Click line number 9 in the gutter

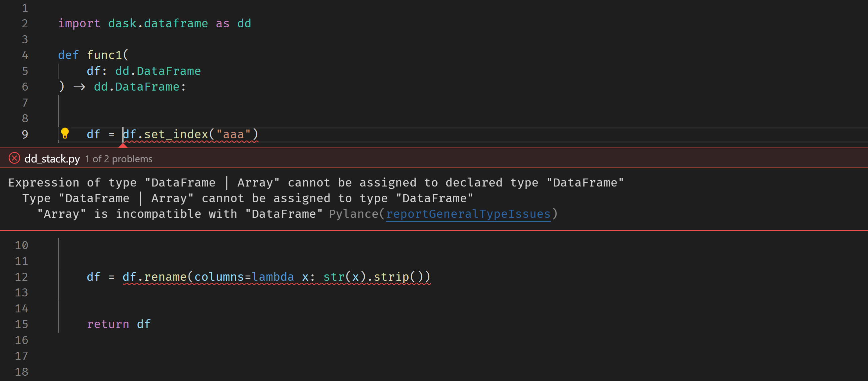point(25,135)
